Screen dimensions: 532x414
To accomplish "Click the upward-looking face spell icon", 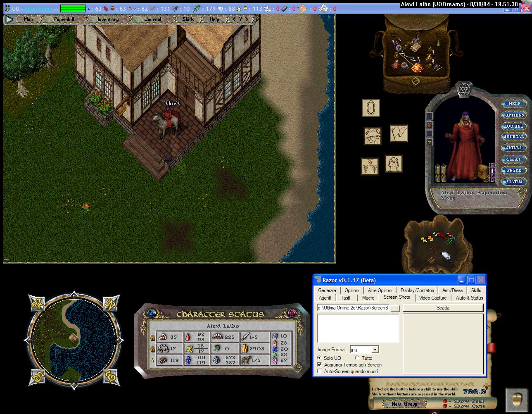I will point(393,164).
